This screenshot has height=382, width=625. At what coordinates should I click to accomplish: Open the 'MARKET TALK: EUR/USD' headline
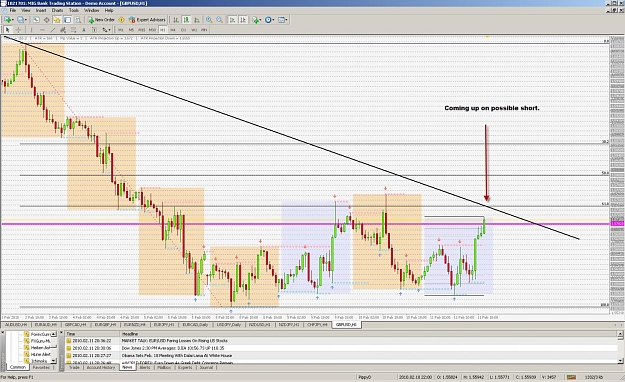coord(174,341)
